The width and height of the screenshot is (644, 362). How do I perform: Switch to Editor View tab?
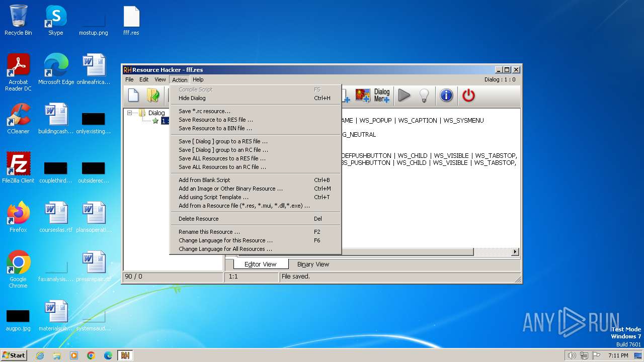(261, 264)
